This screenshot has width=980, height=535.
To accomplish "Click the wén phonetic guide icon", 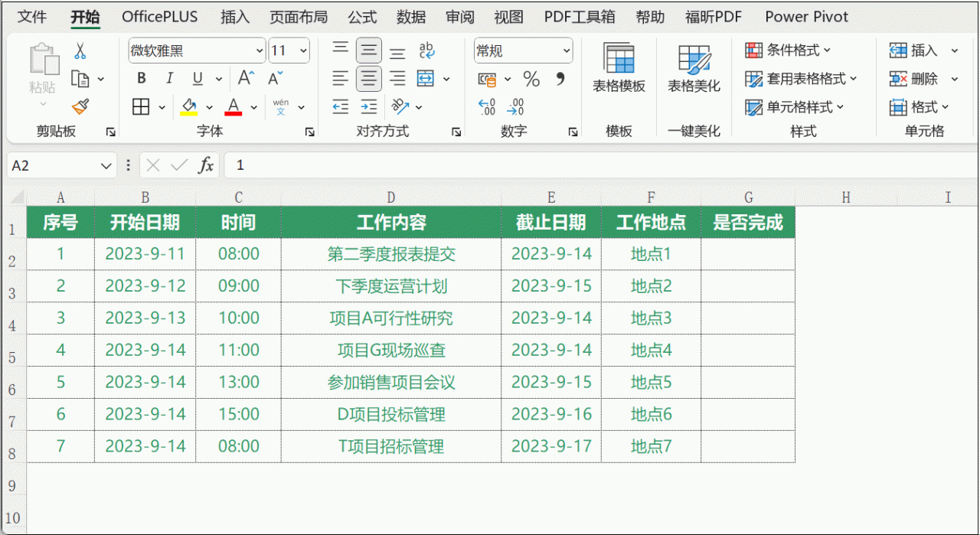I will point(281,106).
